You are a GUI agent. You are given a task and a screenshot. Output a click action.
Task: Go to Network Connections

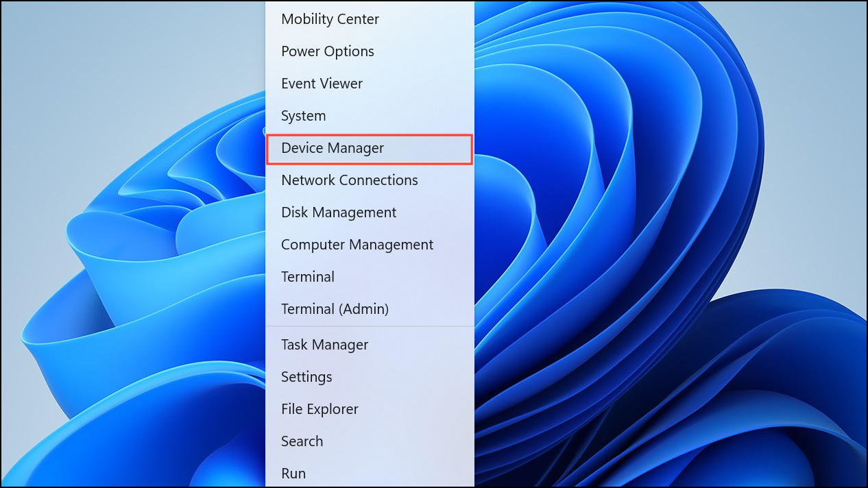point(370,180)
